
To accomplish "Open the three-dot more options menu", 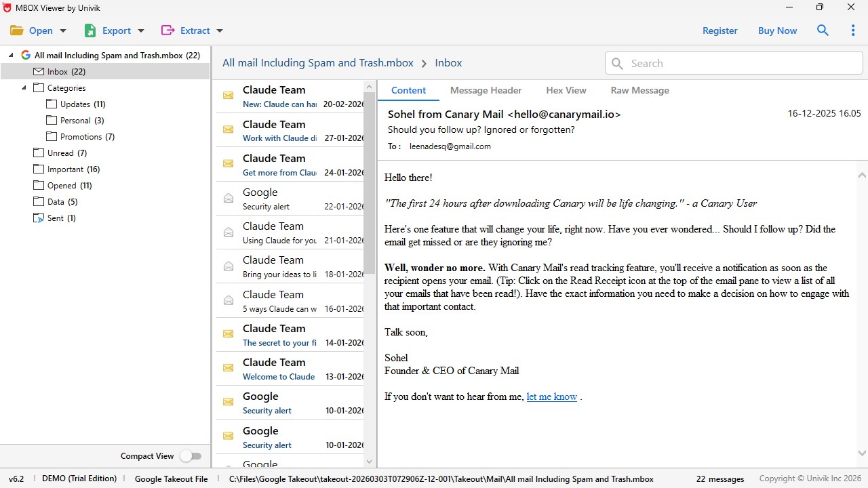I will (853, 30).
